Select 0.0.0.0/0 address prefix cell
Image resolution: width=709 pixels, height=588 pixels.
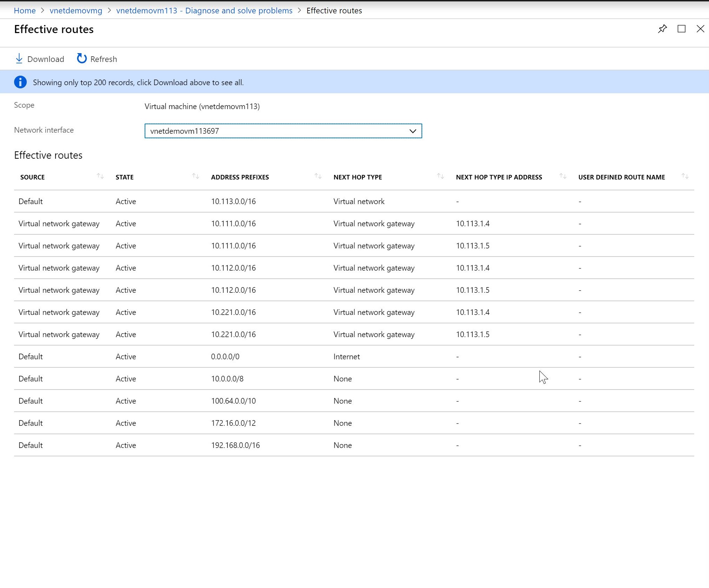(225, 356)
